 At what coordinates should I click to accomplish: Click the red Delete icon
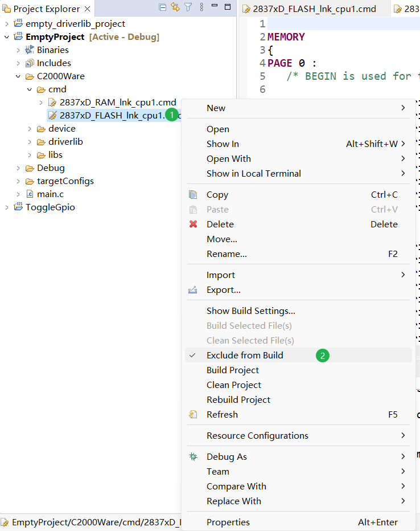[x=193, y=224]
